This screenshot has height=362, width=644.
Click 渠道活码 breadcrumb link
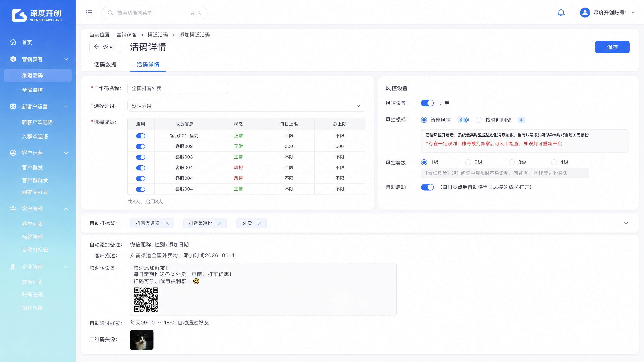click(158, 35)
